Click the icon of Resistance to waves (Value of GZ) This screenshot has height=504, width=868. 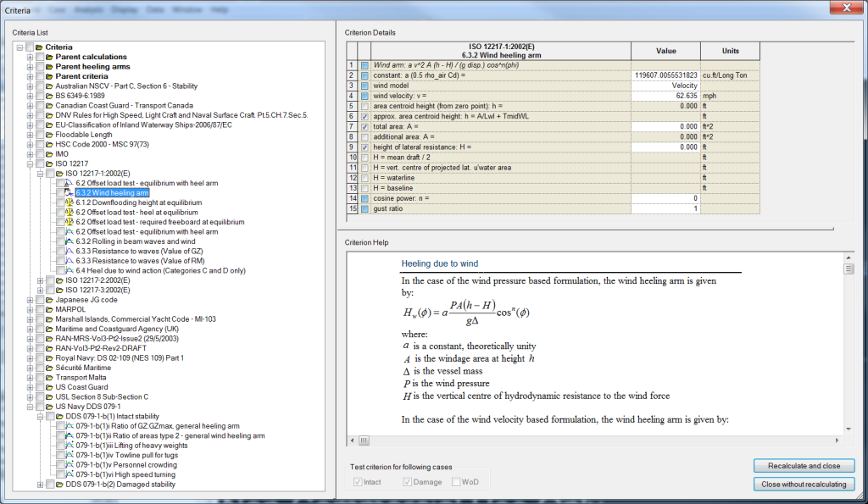click(70, 252)
